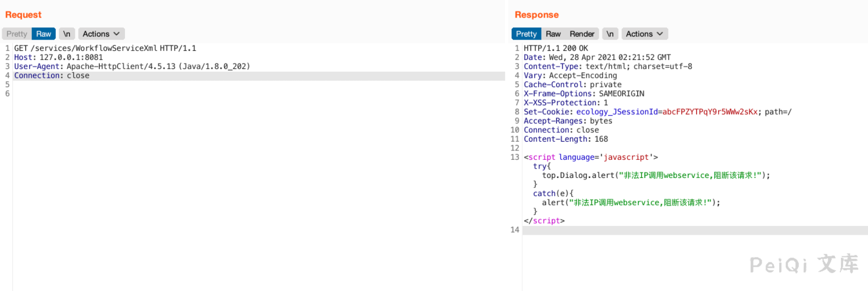Click the Host header line in Request

58,57
